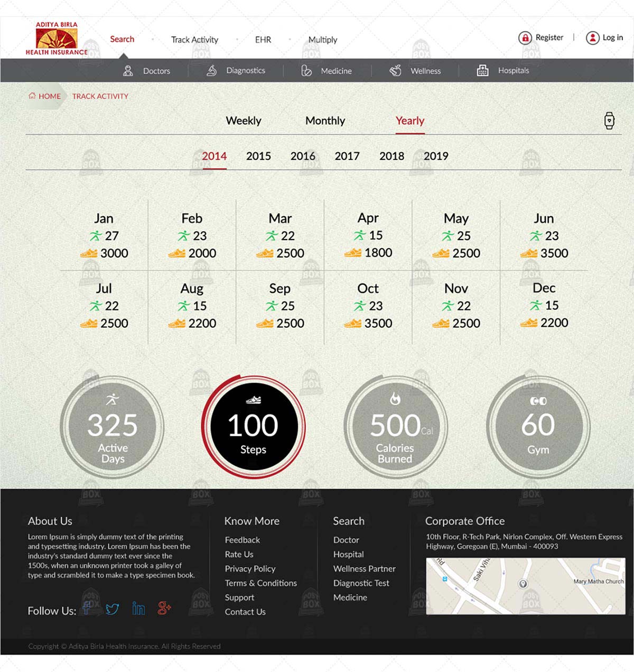Switch to the Monthly view

(325, 121)
